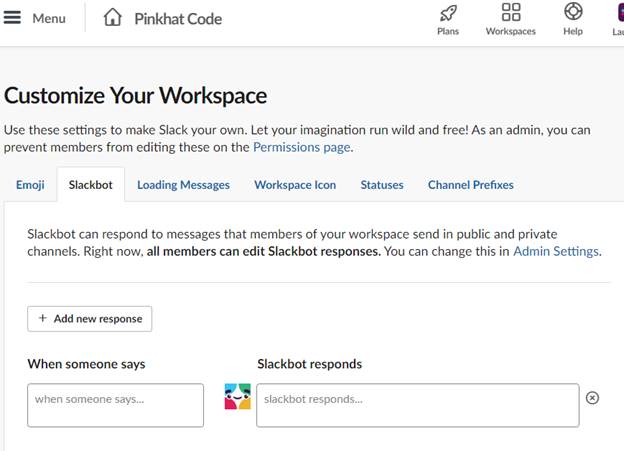Click the bold 'all members can edit Slackbot responses.' text
This screenshot has height=451, width=624.
pyautogui.click(x=263, y=251)
